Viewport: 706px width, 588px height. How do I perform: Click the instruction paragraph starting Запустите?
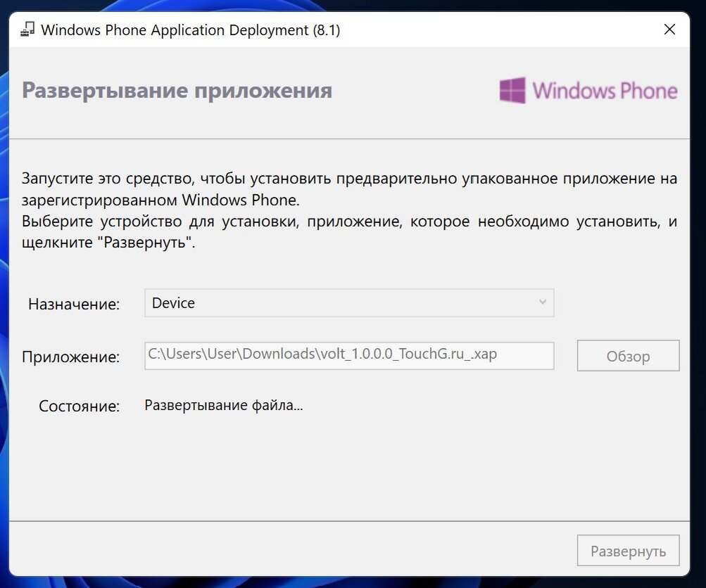[x=349, y=210]
